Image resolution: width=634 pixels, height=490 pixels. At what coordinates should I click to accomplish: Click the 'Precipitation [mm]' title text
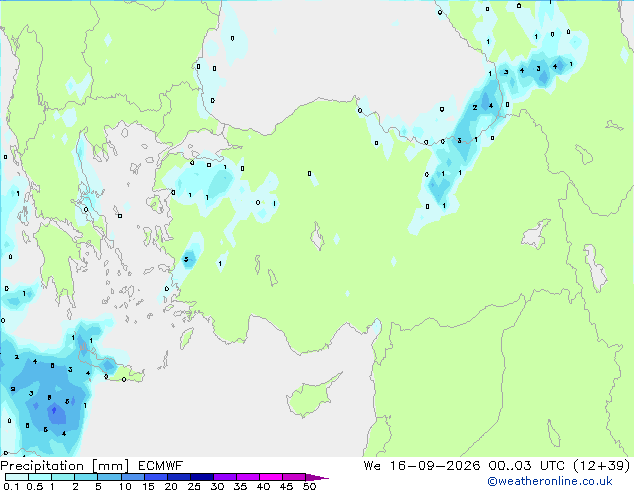[x=65, y=466]
